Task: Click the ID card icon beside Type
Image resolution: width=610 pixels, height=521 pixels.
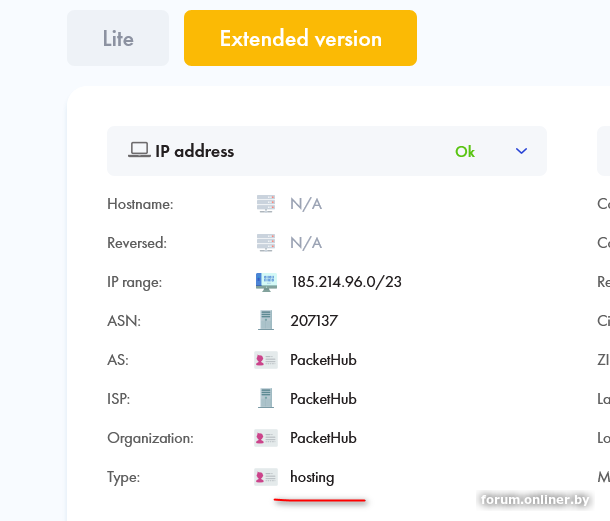Action: [x=265, y=477]
